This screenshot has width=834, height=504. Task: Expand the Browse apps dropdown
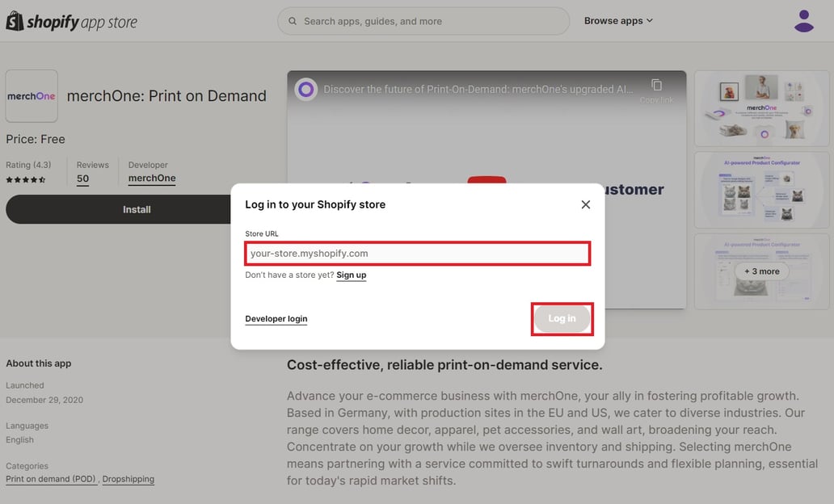pyautogui.click(x=618, y=20)
